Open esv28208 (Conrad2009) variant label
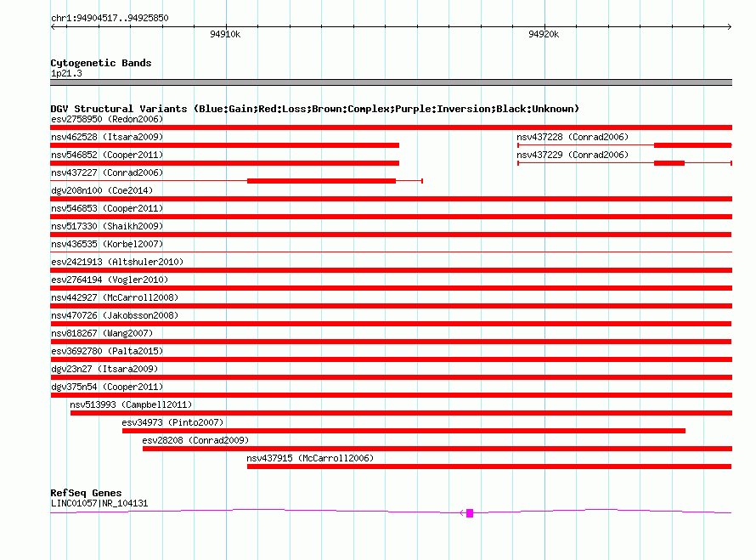756x560 pixels. pyautogui.click(x=195, y=440)
